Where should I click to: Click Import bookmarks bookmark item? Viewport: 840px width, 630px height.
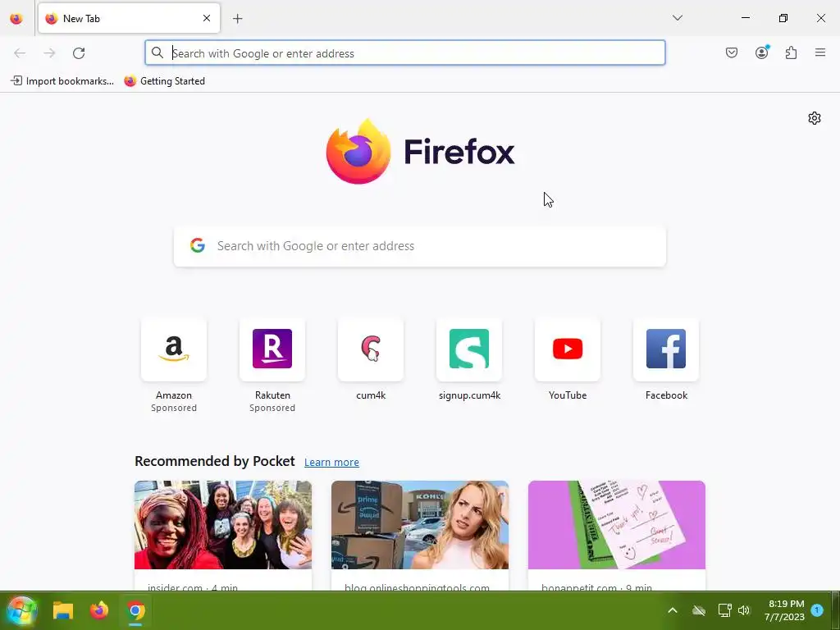[62, 81]
